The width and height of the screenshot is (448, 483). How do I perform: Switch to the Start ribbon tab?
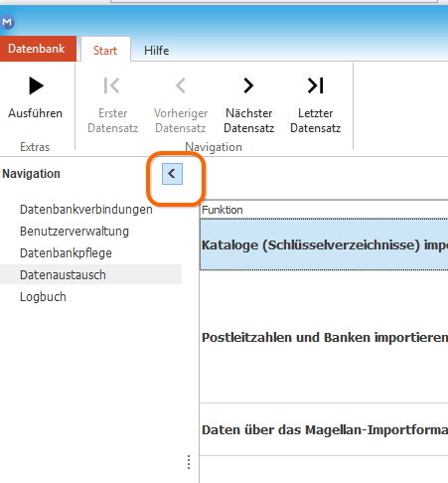pyautogui.click(x=105, y=50)
